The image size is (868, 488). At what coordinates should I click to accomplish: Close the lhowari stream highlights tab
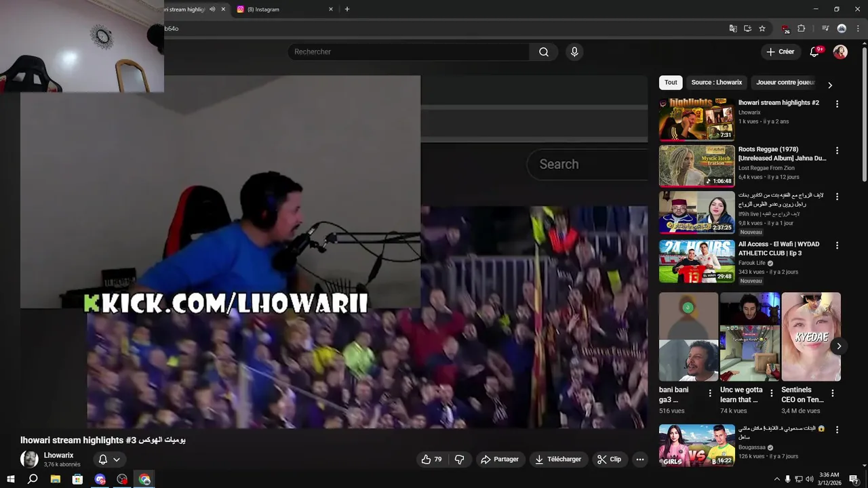click(x=223, y=9)
